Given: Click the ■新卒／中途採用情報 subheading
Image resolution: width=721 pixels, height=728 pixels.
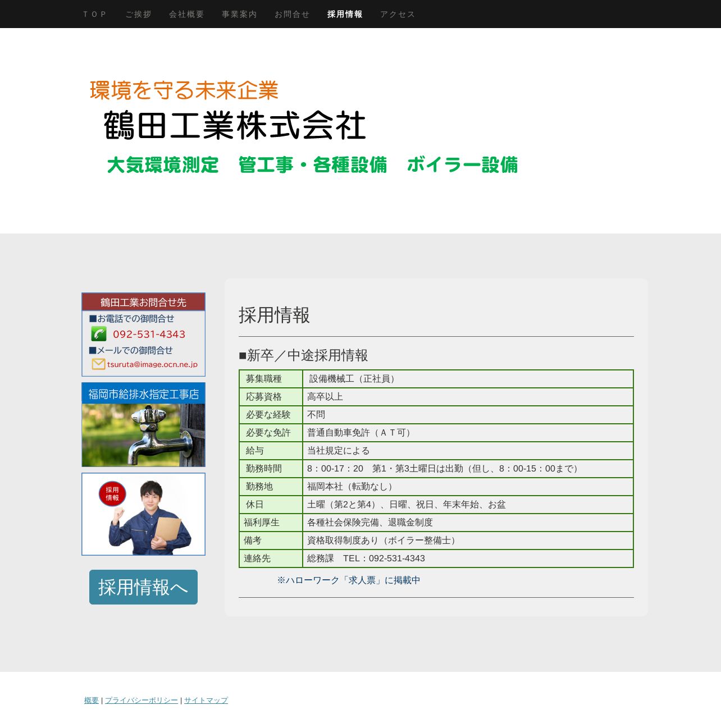Looking at the screenshot, I should [303, 355].
